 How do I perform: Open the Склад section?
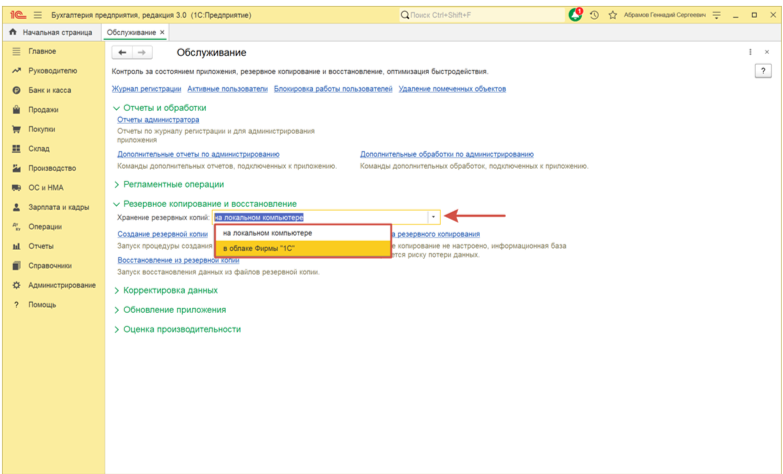[38, 148]
